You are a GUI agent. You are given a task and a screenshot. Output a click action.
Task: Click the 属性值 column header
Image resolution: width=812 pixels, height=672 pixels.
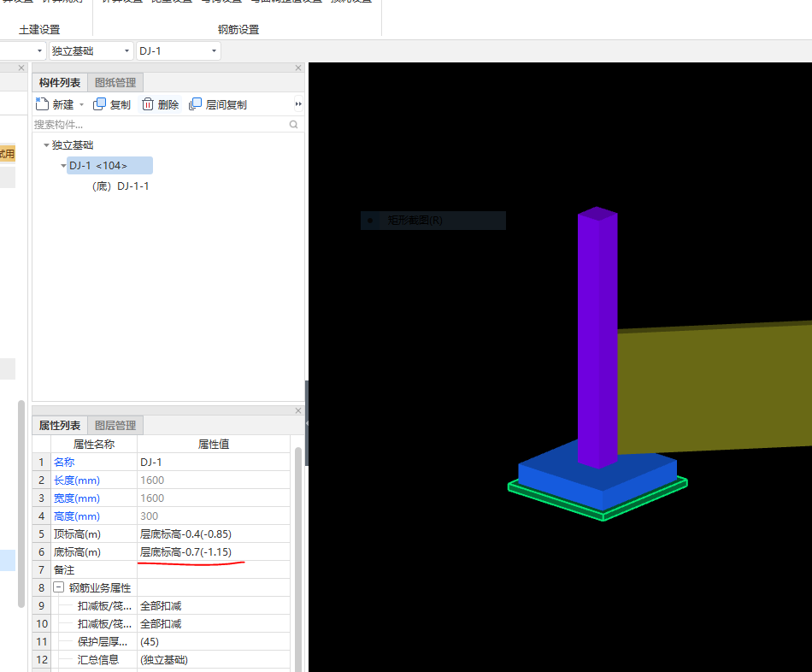214,444
